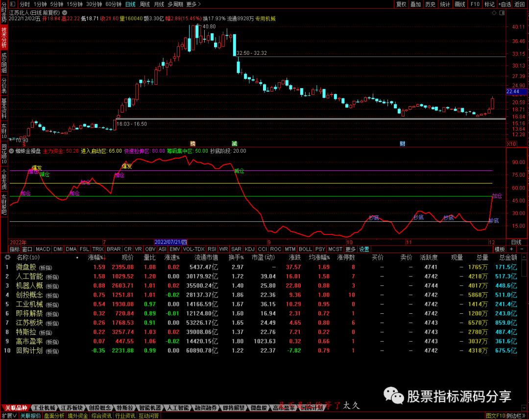Sort the table by the 涨幅% column
Viewport: 529px width, 420px height.
[x=96, y=257]
